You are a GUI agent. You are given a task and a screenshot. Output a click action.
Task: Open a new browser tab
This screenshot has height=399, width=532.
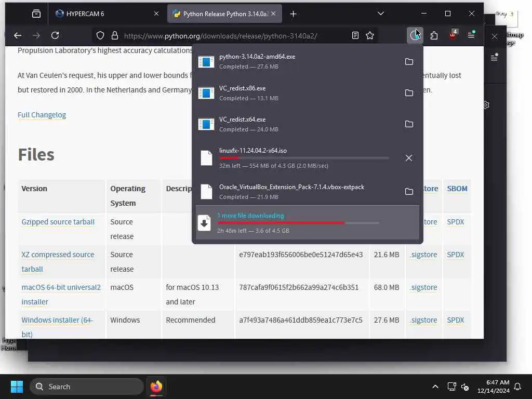click(x=294, y=14)
